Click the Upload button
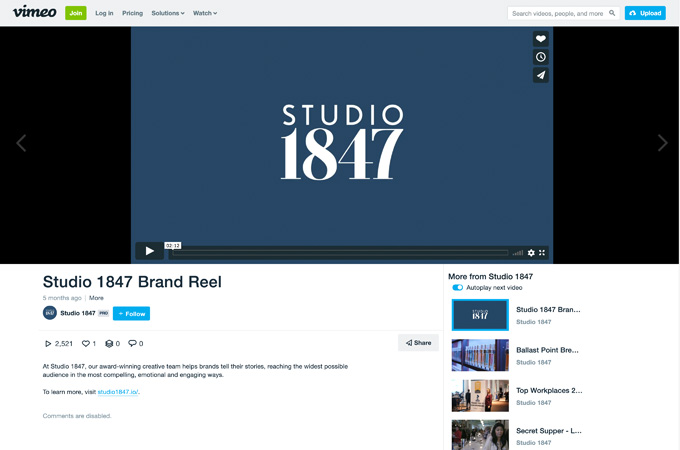 (x=645, y=13)
